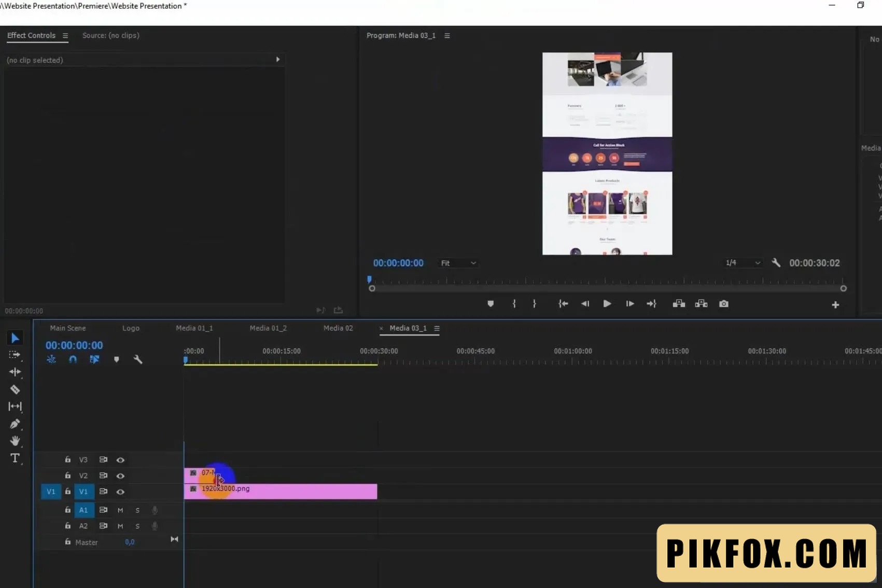This screenshot has width=882, height=588.
Task: Click Add Marker in Program monitor
Action: [491, 304]
